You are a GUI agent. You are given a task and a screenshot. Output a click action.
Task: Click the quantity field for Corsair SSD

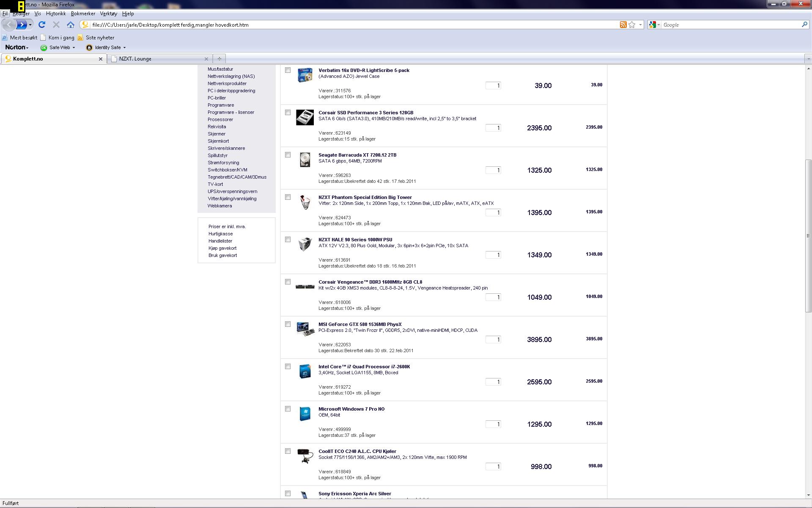(493, 128)
